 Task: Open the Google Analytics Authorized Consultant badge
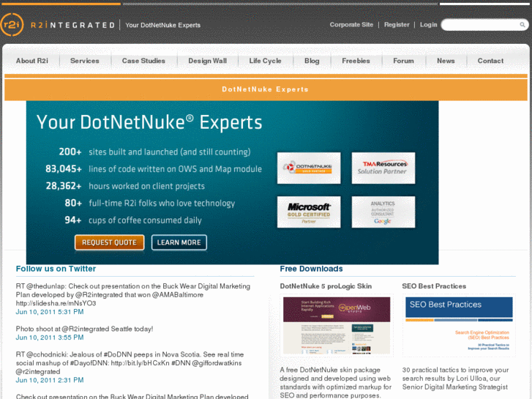pos(383,212)
